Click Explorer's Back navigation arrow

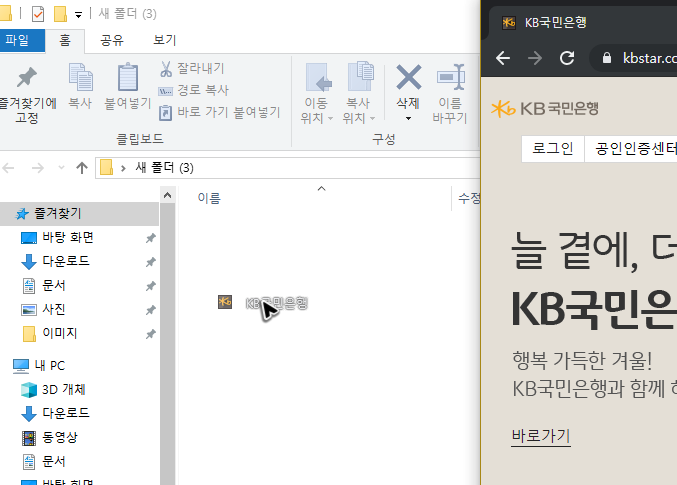9,168
